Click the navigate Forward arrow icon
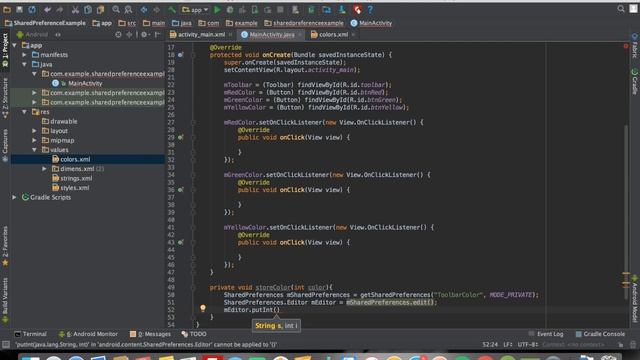Screen dimensions: 640x360 coord(157,9)
